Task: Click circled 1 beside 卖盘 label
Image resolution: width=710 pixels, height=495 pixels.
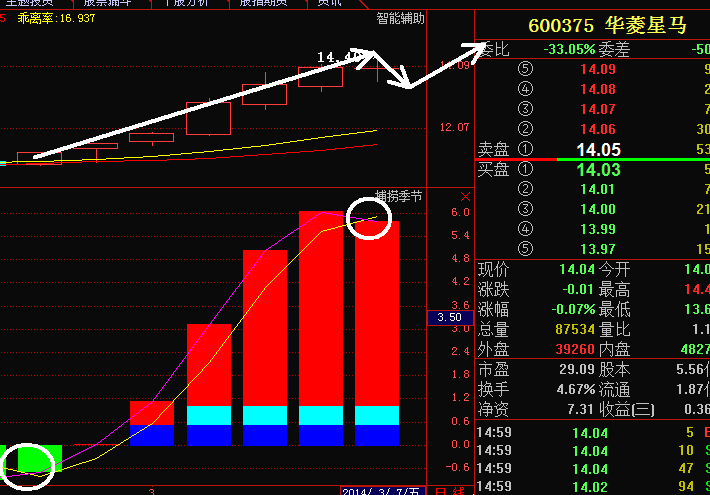Action: pos(525,149)
